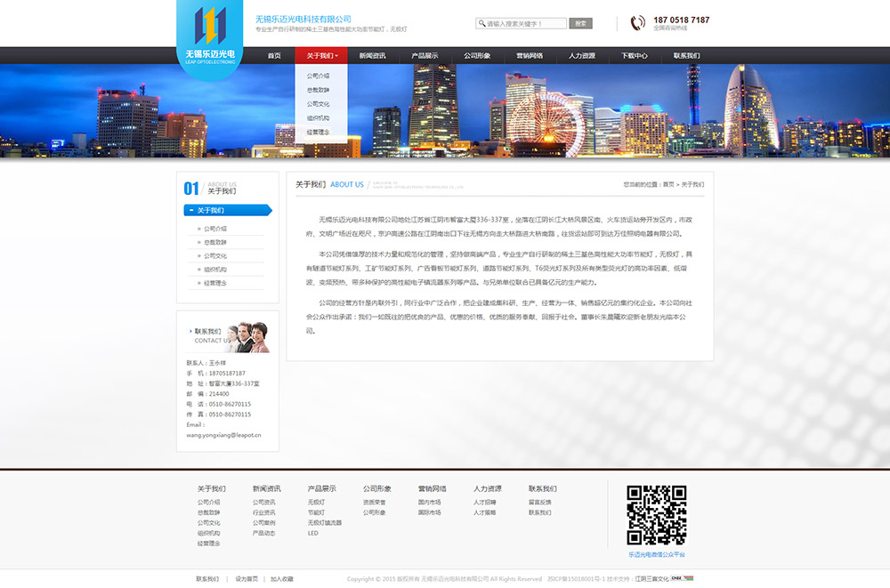Open the 无极灯镇流器 footer link
Image resolution: width=890 pixels, height=588 pixels.
click(x=325, y=523)
